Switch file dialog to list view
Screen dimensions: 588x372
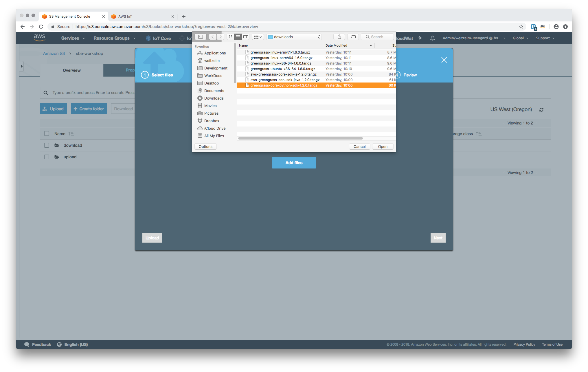[x=238, y=37]
